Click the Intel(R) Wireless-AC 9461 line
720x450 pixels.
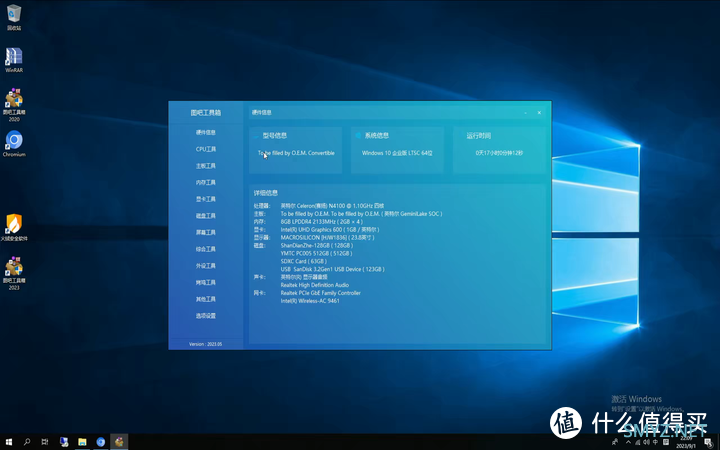coord(310,301)
